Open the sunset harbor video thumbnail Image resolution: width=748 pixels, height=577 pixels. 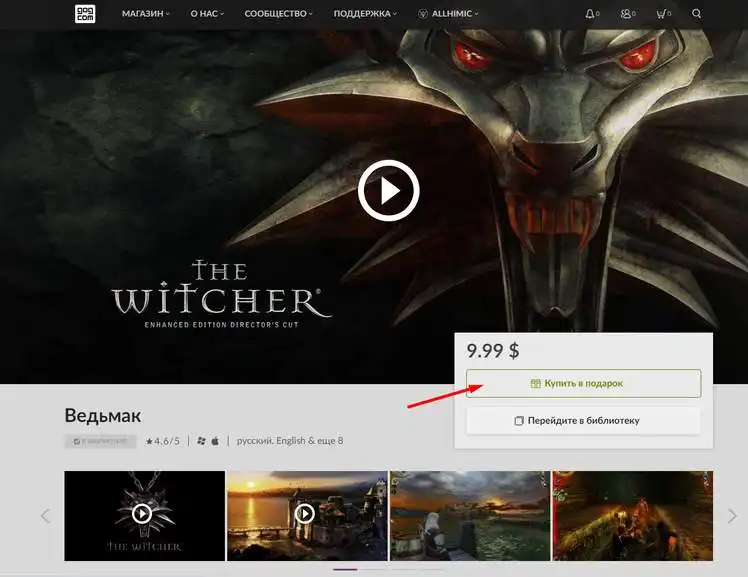[307, 516]
